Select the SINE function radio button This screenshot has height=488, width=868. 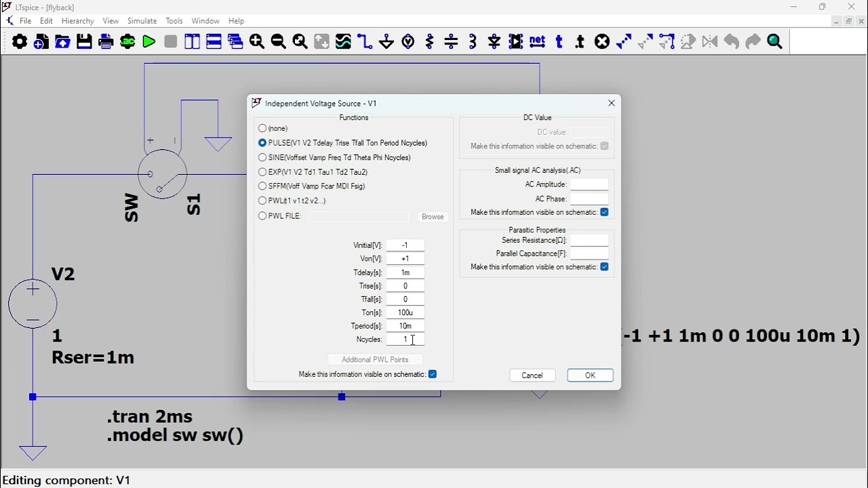coord(262,157)
